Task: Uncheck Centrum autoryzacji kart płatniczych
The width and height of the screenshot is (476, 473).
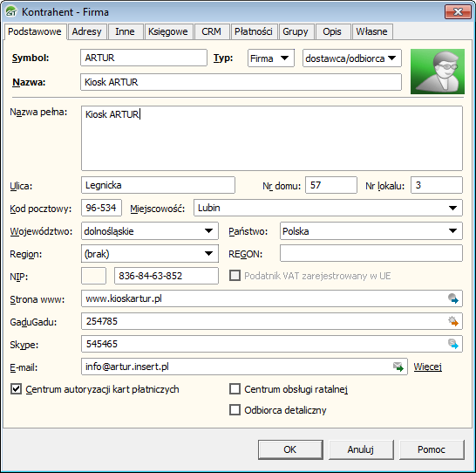Action: [16, 389]
